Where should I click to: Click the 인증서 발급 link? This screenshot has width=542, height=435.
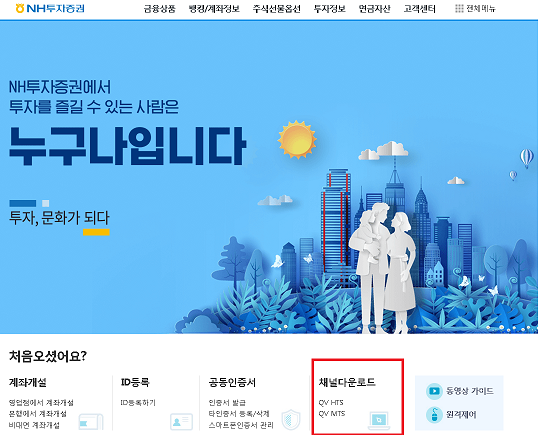(x=227, y=402)
